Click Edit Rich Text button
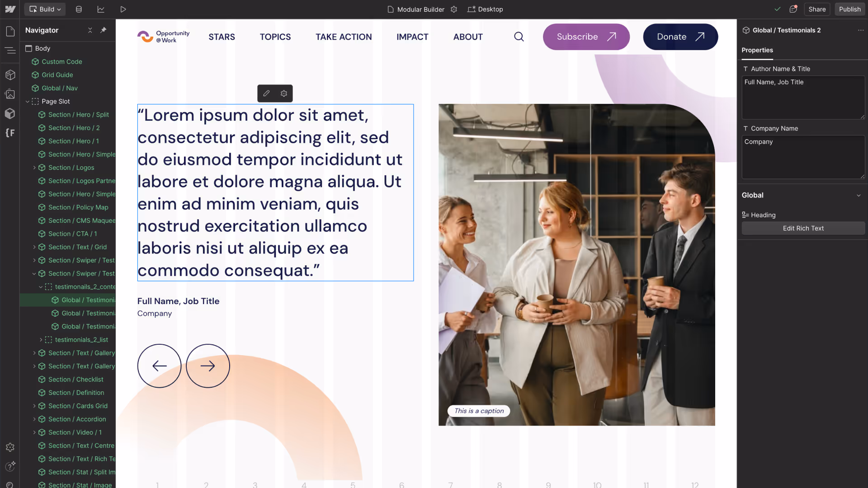 [803, 228]
